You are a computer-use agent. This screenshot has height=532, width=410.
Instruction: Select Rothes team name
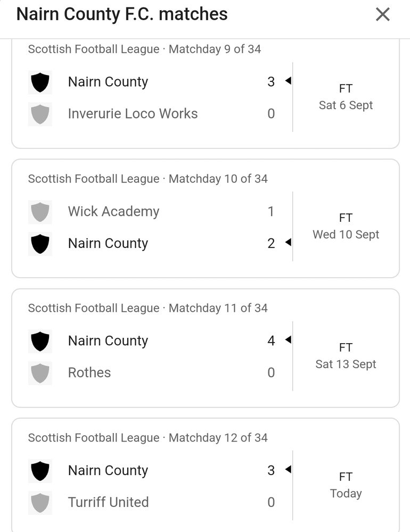point(89,373)
